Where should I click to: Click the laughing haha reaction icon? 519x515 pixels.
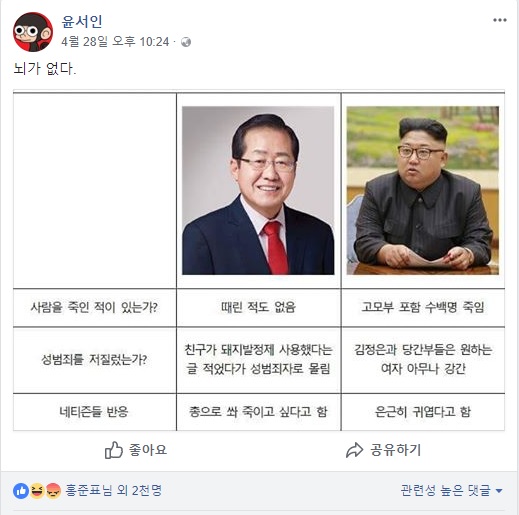click(37, 491)
